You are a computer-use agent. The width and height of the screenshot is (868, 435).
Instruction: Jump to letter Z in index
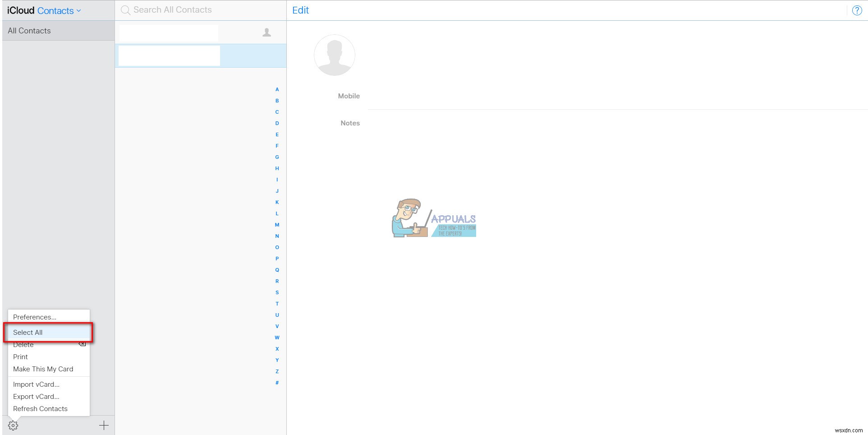point(277,371)
